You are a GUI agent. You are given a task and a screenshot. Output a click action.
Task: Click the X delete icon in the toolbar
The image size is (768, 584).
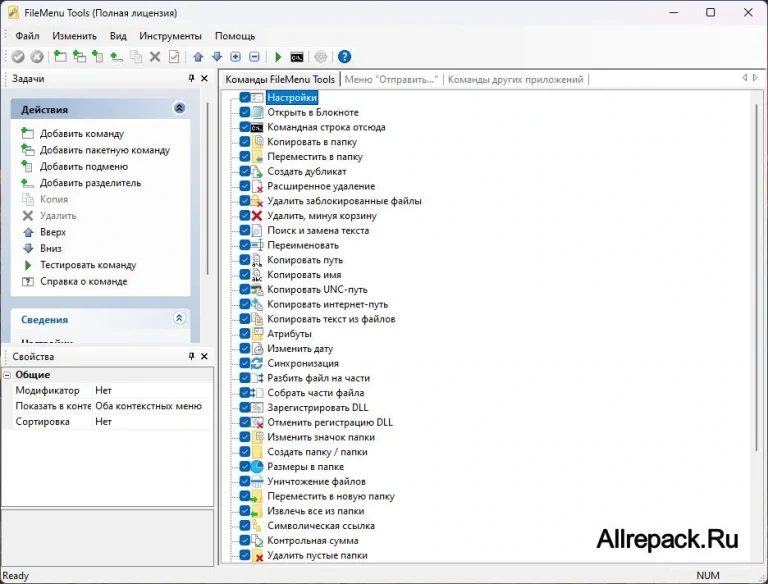[155, 57]
